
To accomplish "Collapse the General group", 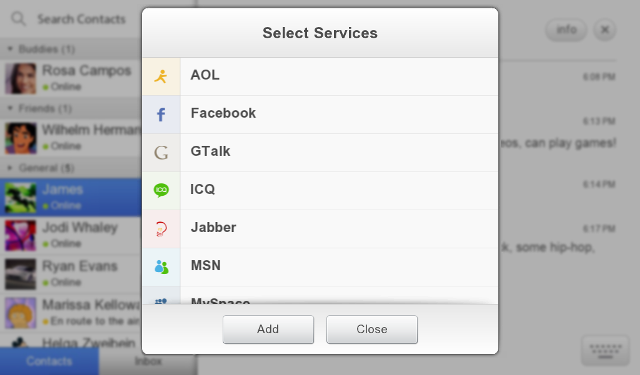I will [x=10, y=168].
